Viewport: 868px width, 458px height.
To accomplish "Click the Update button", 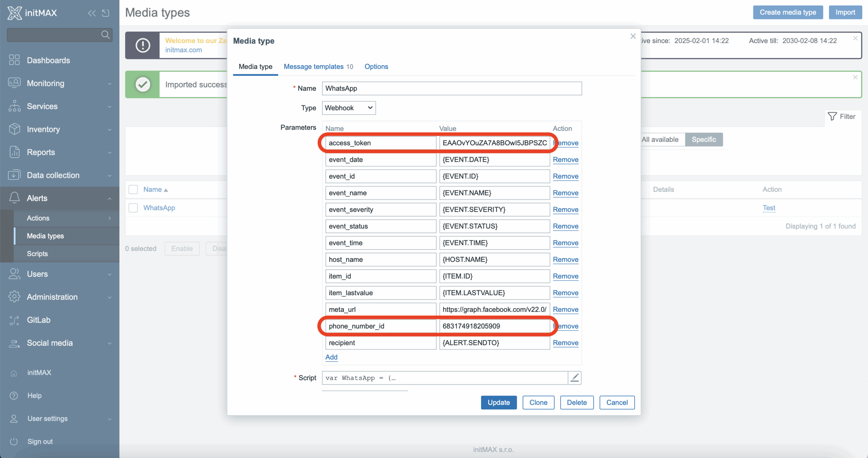I will pos(499,402).
